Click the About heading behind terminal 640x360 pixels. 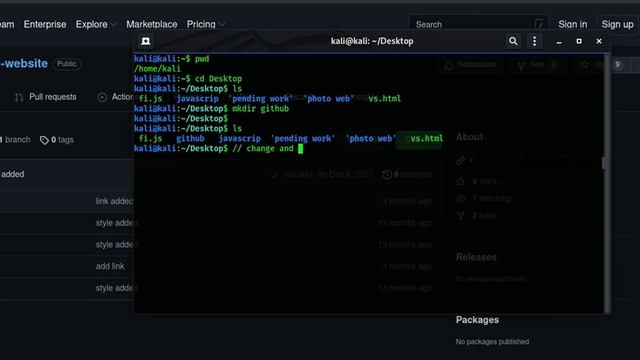(469, 137)
